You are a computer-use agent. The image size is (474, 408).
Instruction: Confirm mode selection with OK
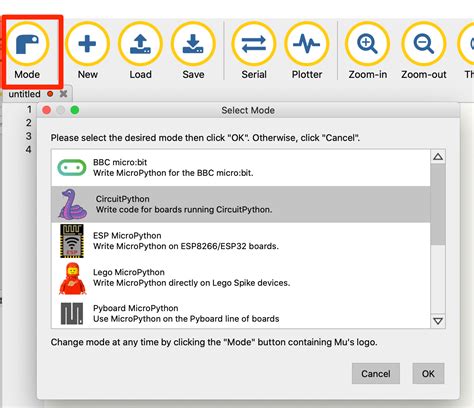click(x=428, y=374)
